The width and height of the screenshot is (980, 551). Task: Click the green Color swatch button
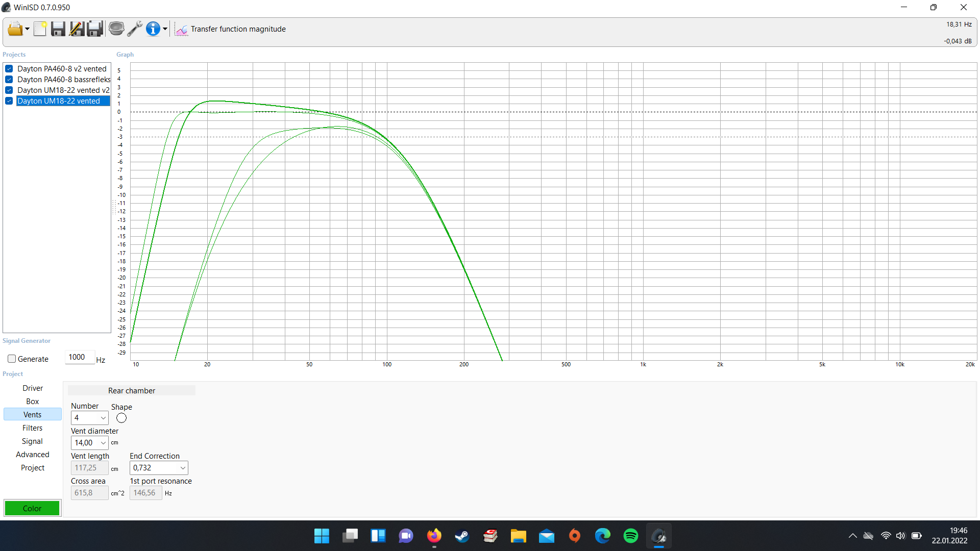point(32,508)
